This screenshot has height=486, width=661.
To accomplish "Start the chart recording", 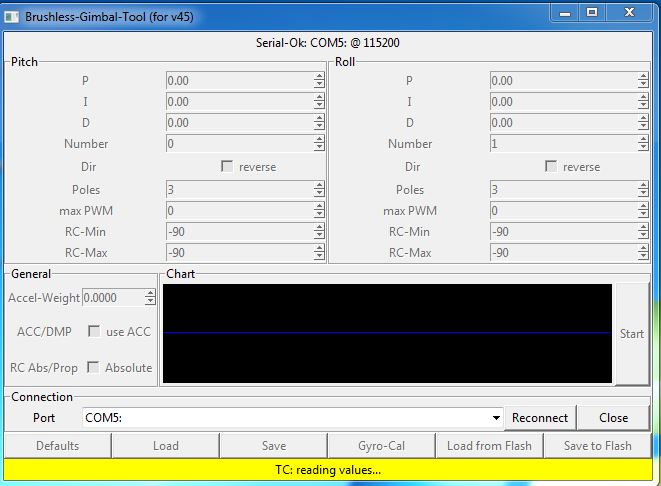I will tap(632, 334).
